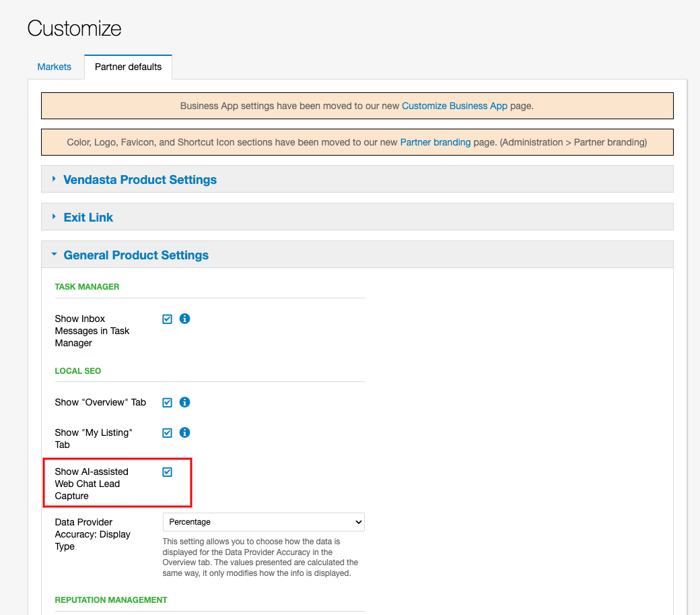Screen dimensions: 700x615
Task: Click the Data Provider Accuracy: Display Type label
Action: [x=92, y=534]
